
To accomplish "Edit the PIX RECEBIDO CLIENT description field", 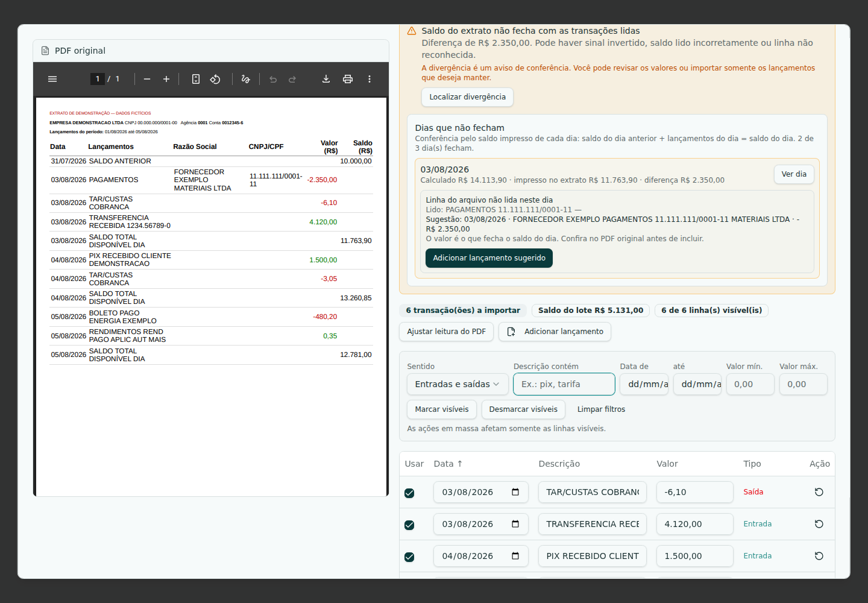I will pyautogui.click(x=593, y=556).
